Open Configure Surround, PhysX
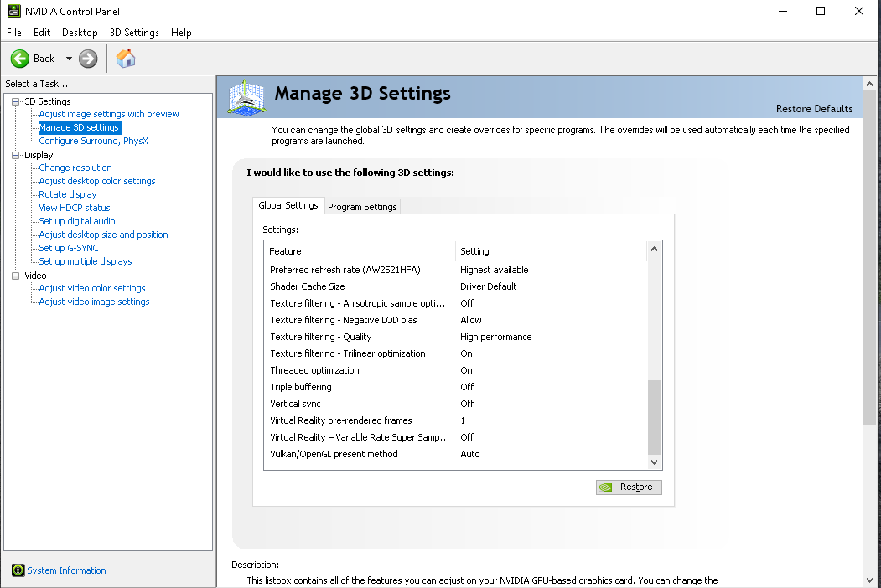 tap(93, 141)
